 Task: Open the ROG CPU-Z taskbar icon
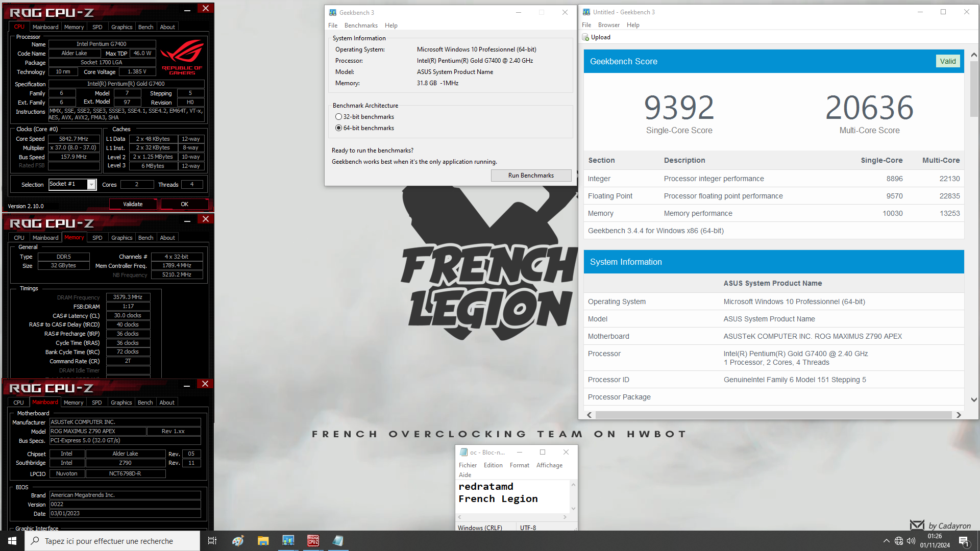(x=313, y=541)
